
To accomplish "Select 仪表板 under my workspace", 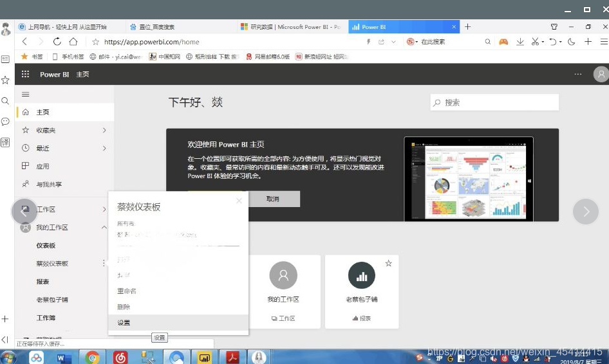I will (46, 245).
